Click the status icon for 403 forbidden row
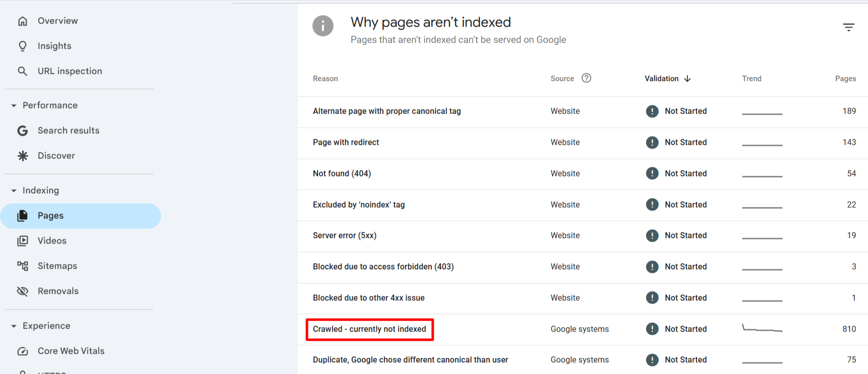 pos(652,267)
